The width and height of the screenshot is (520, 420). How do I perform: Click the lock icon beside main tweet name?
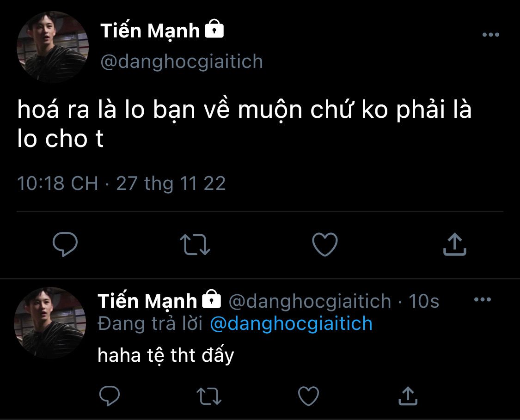(x=214, y=30)
